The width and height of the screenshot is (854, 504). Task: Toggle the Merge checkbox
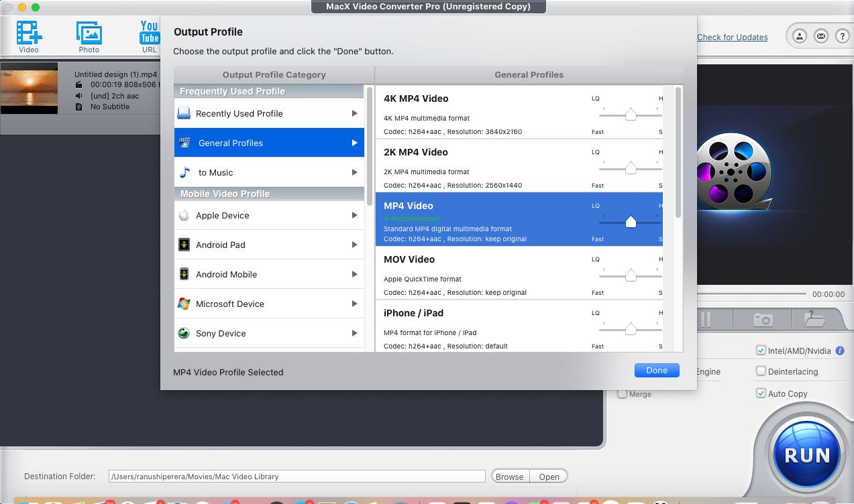point(623,394)
